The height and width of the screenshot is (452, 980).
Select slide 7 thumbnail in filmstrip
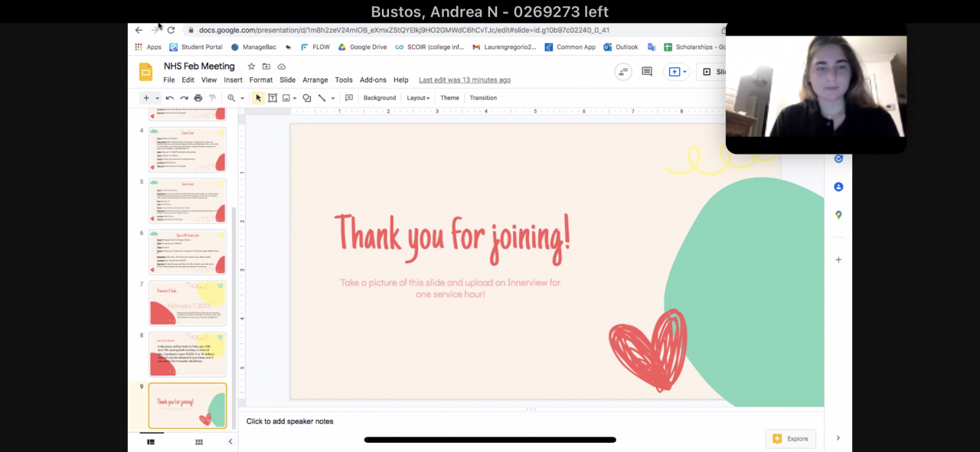188,303
